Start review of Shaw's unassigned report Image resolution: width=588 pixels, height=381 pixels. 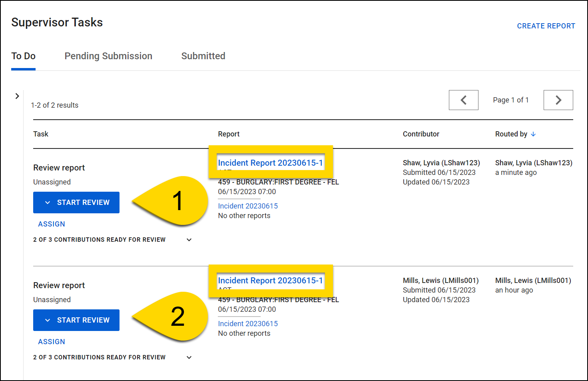(x=83, y=203)
